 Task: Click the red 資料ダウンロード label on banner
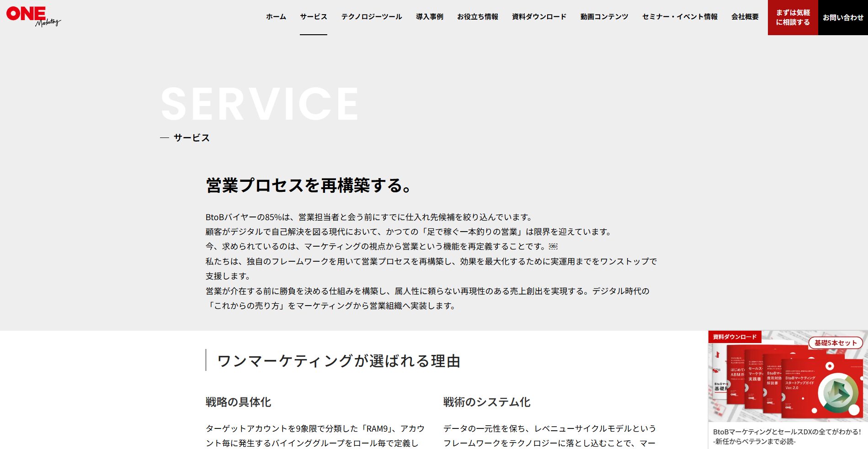[735, 337]
